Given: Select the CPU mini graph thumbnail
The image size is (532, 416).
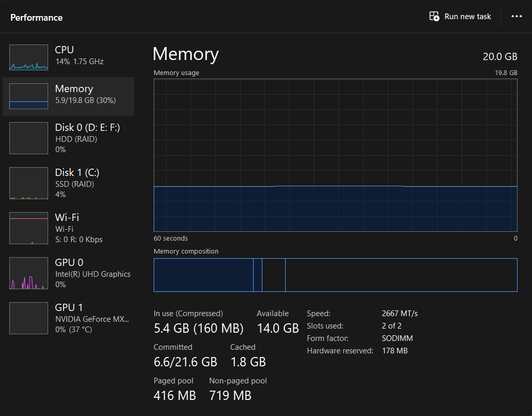Looking at the screenshot, I should tap(28, 57).
